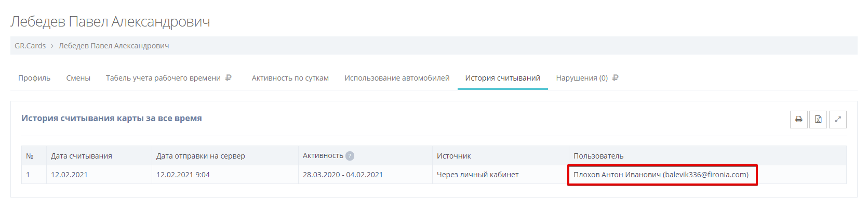Expand the card history panel to fullscreen
Viewport: 868px width, 210px height.
[x=838, y=120]
